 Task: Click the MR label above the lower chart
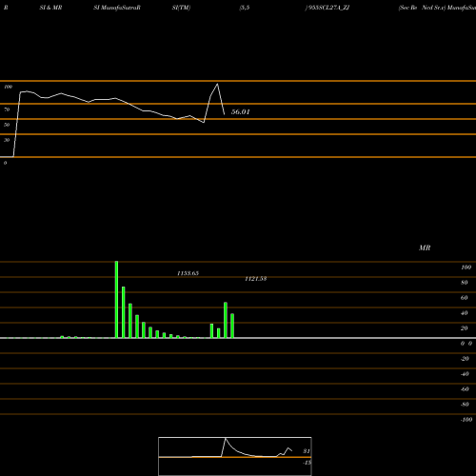pos(425,248)
